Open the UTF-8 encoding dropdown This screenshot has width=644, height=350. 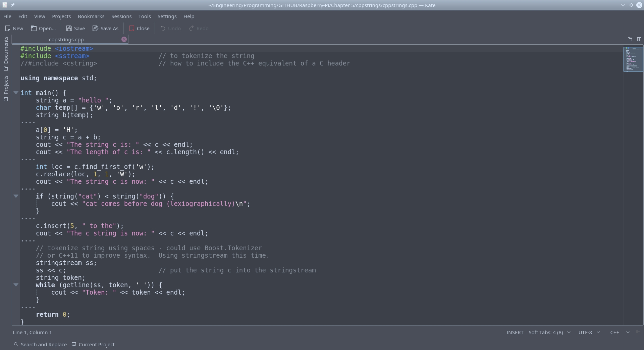click(589, 333)
